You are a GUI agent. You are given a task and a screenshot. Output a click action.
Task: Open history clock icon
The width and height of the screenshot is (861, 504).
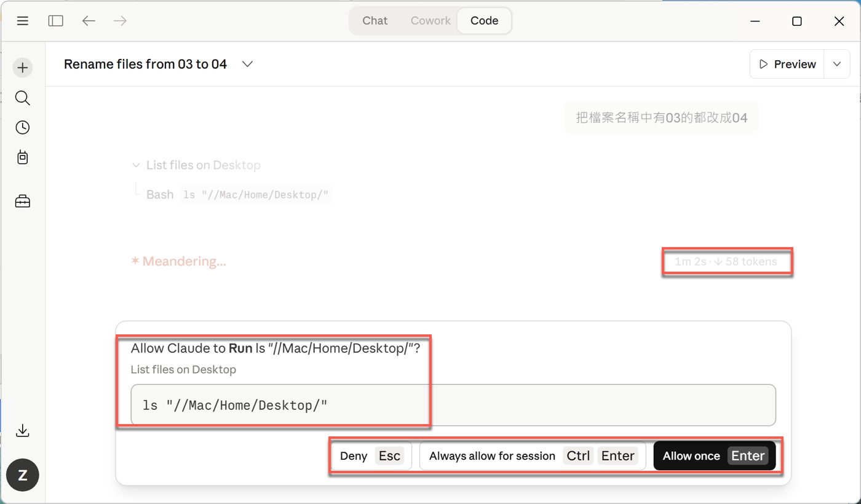click(x=23, y=127)
